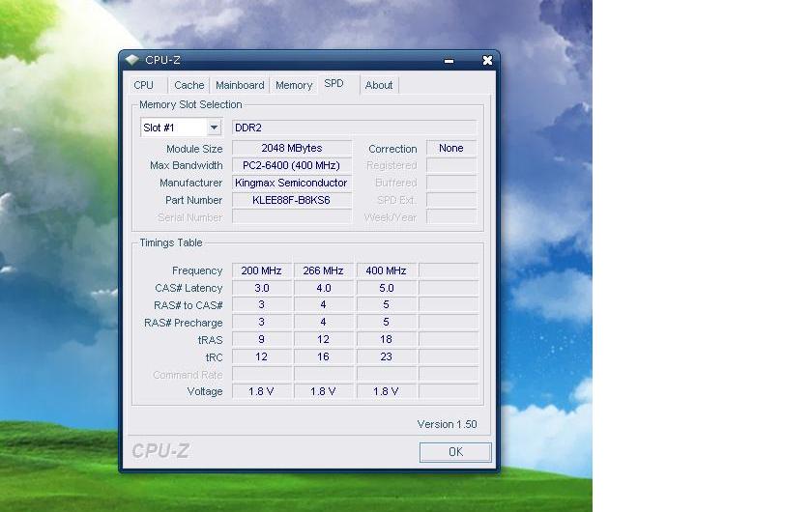Screen dimensions: 812x512
Task: Click the CPU-Z title bar application icon
Action: coord(132,60)
